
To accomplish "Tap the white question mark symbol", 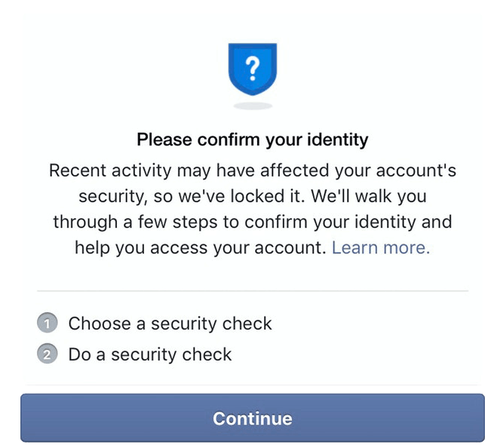I will pos(253,69).
